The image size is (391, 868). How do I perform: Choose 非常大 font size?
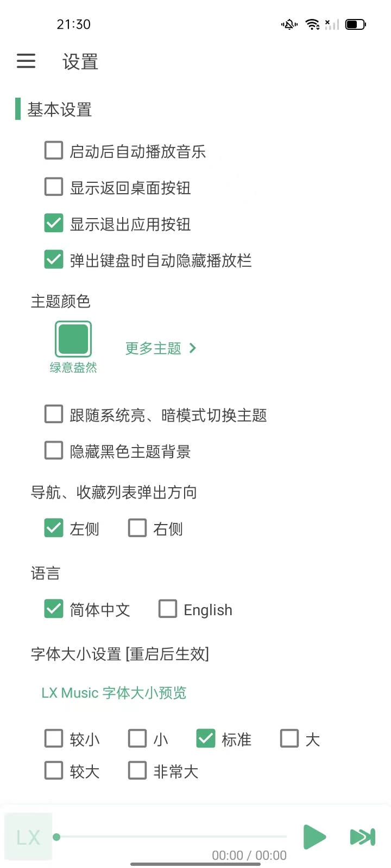point(137,771)
